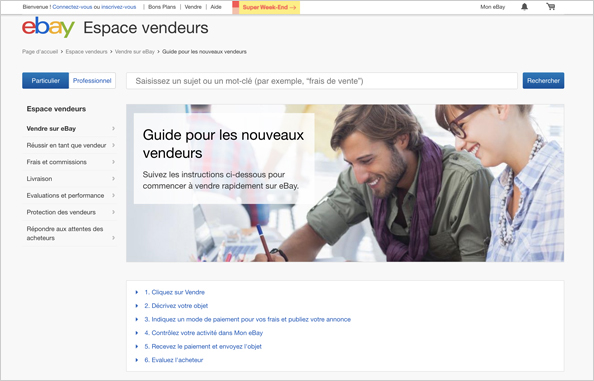
Task: Open step 4. Contrôlez votre activité
Action: (x=203, y=333)
